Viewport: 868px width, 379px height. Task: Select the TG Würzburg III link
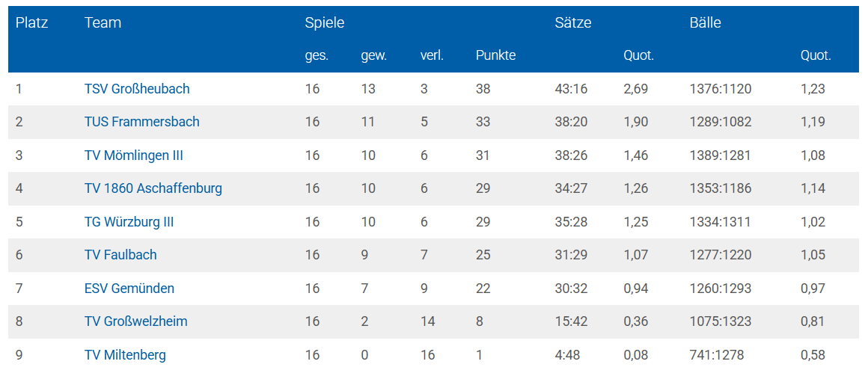point(129,222)
